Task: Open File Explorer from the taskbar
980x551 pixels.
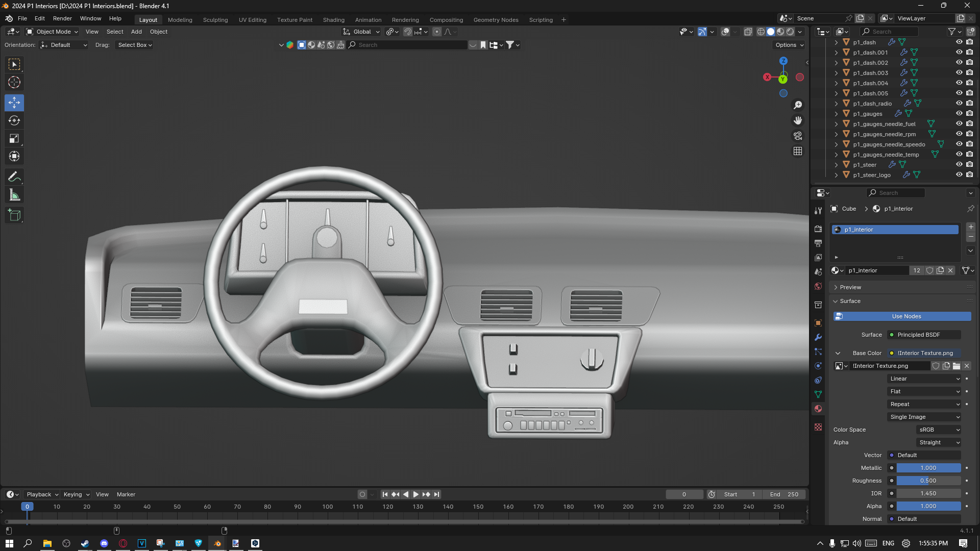Action: pyautogui.click(x=47, y=543)
